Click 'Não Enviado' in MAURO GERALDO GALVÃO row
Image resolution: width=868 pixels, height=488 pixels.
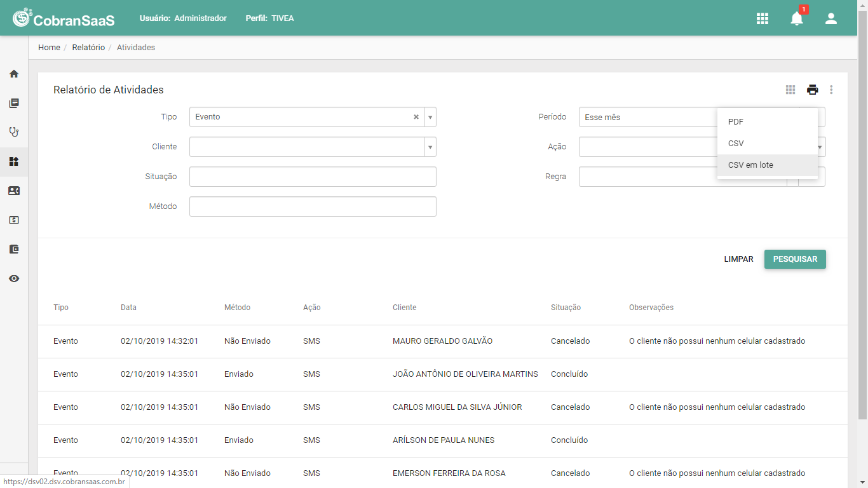click(247, 341)
